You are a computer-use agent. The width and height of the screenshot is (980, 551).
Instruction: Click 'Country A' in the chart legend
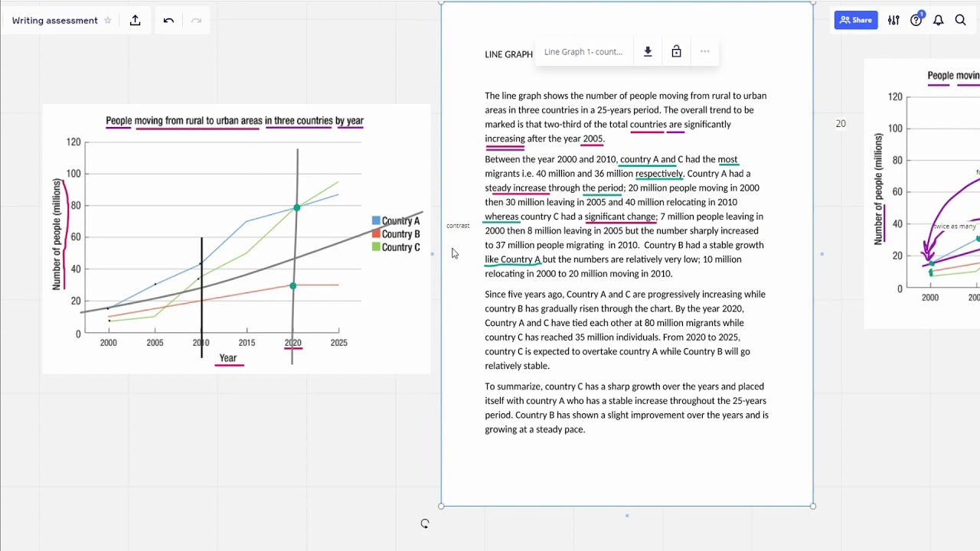point(396,221)
